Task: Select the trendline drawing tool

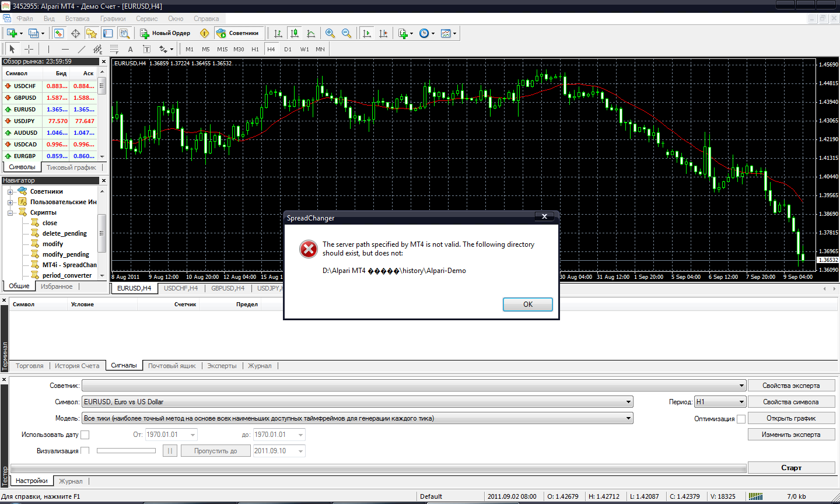Action: (x=81, y=49)
